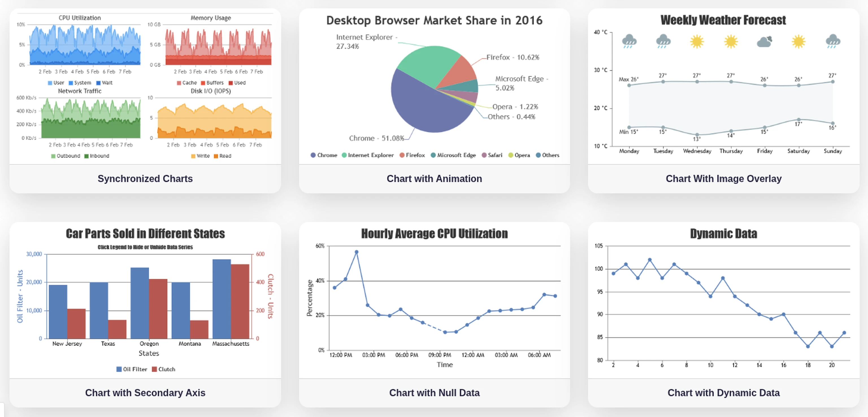The width and height of the screenshot is (868, 417).
Task: Toggle the Oil Filter legend series
Action: [132, 369]
